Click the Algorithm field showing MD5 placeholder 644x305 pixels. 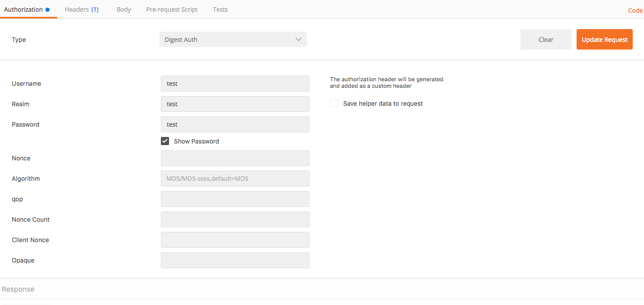[x=235, y=178]
